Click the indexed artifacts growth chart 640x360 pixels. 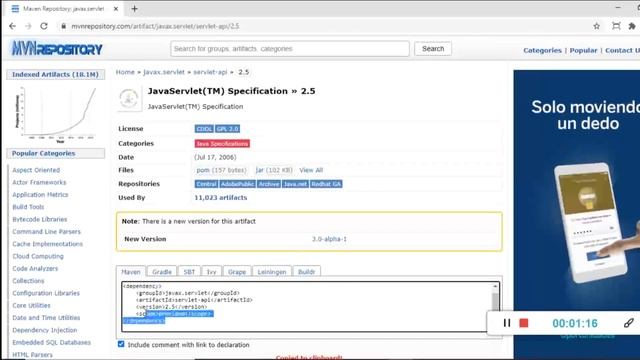click(56, 115)
